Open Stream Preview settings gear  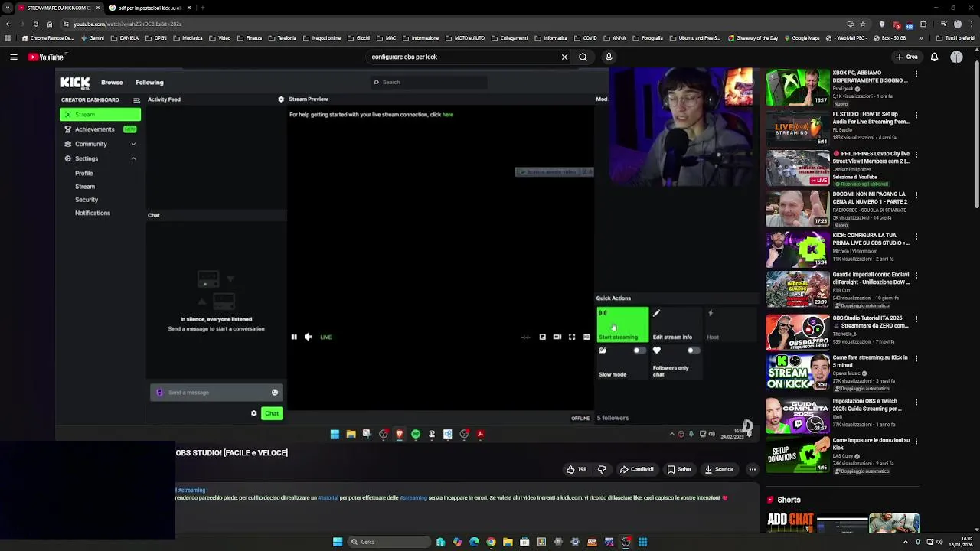point(281,99)
